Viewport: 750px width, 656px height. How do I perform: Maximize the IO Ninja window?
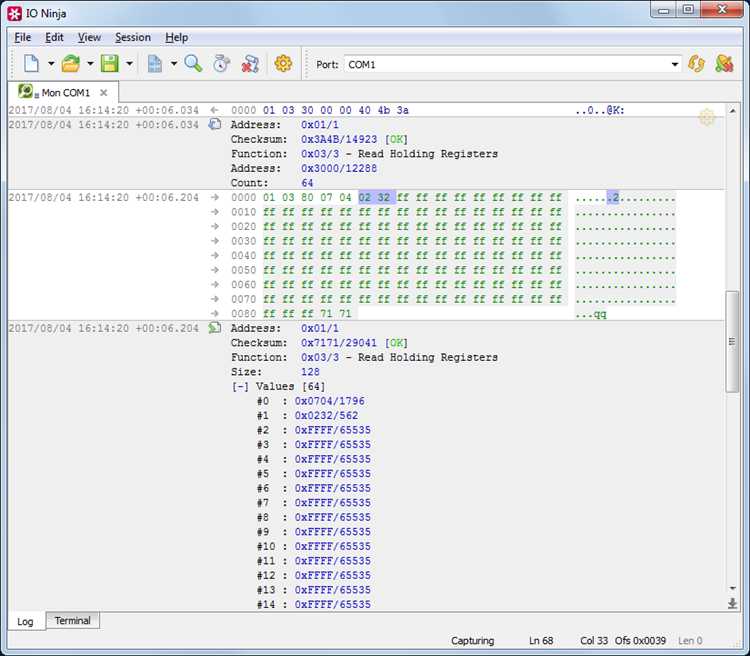[688, 10]
